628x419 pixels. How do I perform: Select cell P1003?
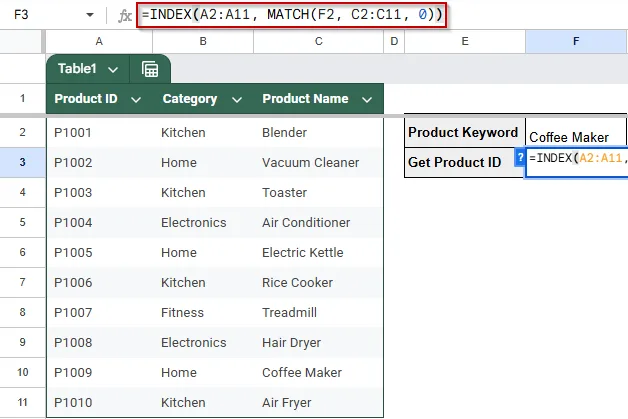pos(99,192)
